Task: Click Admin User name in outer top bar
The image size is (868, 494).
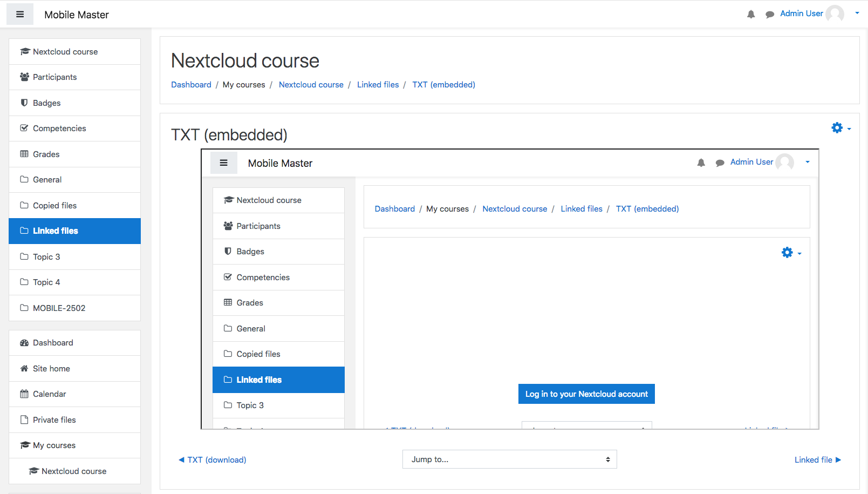Action: point(802,13)
